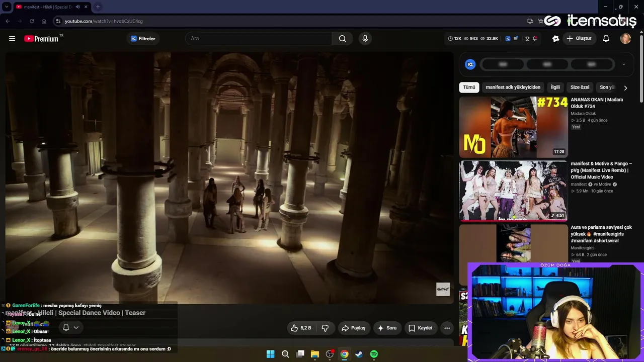
Task: Dislike the video with thumbs down
Action: pos(325,328)
